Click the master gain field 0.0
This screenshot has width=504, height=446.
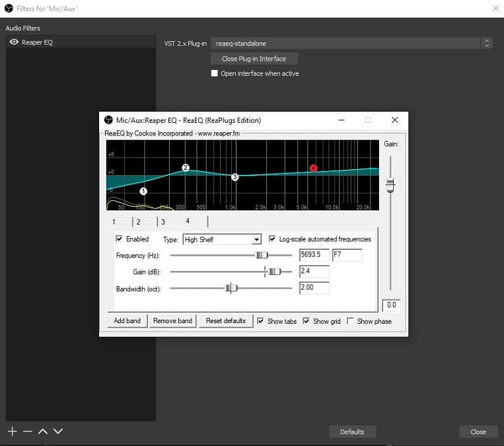pyautogui.click(x=391, y=305)
